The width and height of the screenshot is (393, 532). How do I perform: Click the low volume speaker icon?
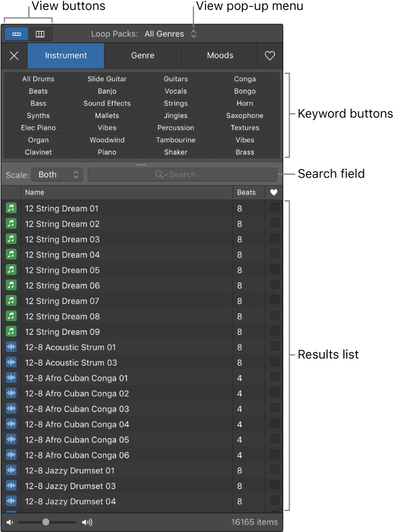point(10,522)
